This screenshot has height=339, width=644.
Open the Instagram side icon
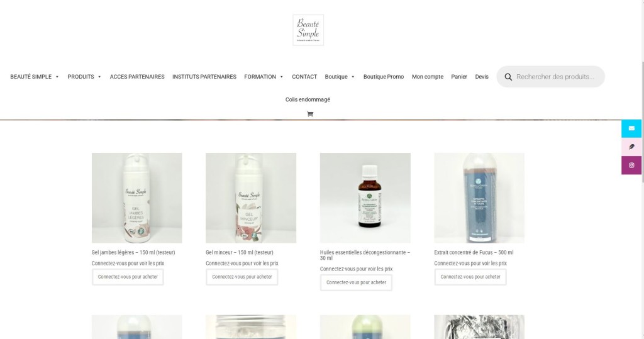tap(631, 165)
